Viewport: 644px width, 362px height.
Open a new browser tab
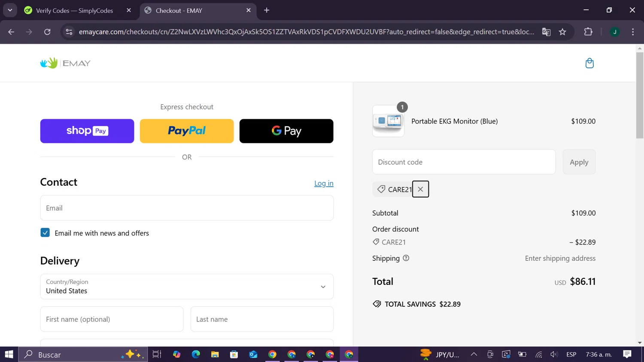(267, 10)
